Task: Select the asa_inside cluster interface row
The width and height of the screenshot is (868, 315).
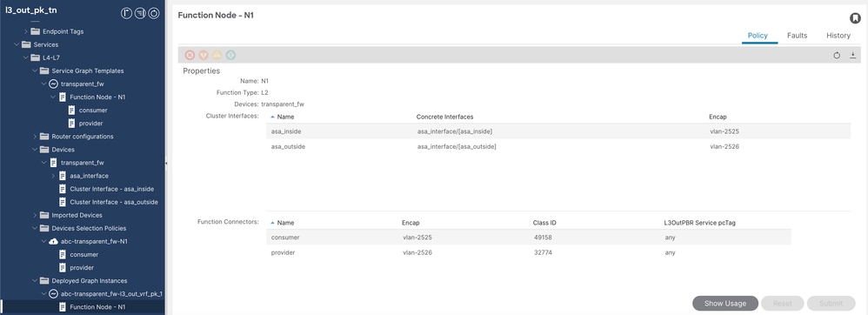Action: point(558,131)
